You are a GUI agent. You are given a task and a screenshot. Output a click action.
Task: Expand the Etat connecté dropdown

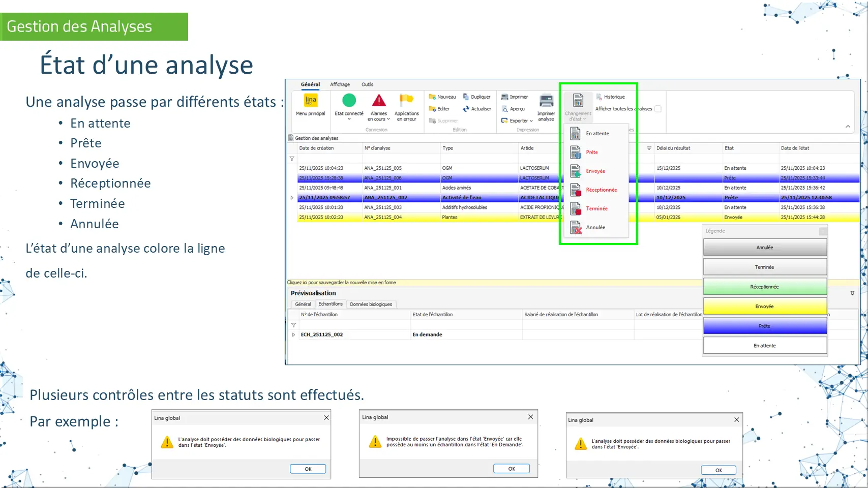pos(349,119)
